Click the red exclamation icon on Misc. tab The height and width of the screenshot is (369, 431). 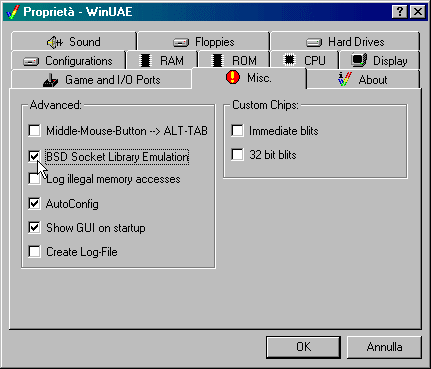click(233, 77)
